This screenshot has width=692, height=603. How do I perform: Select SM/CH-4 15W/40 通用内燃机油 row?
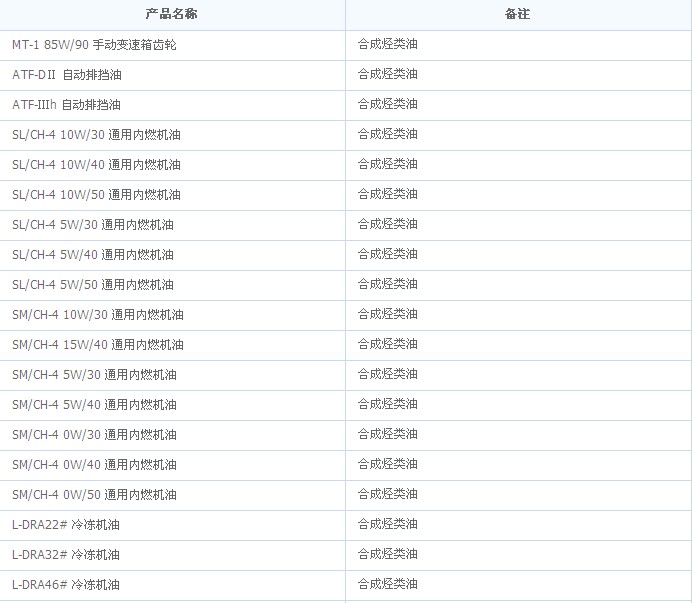(98, 345)
